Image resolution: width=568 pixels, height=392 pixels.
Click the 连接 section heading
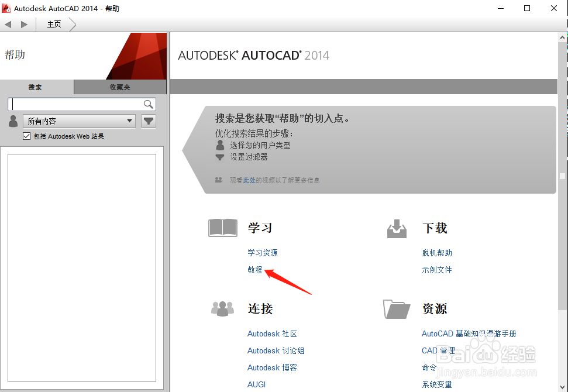click(260, 309)
